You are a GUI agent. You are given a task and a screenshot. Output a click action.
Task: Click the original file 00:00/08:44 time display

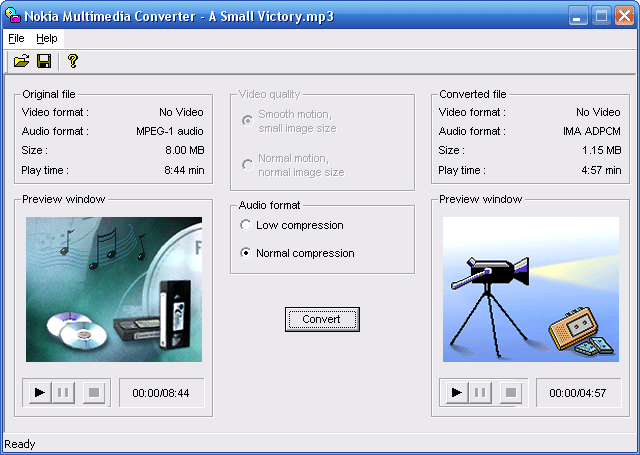pos(161,393)
